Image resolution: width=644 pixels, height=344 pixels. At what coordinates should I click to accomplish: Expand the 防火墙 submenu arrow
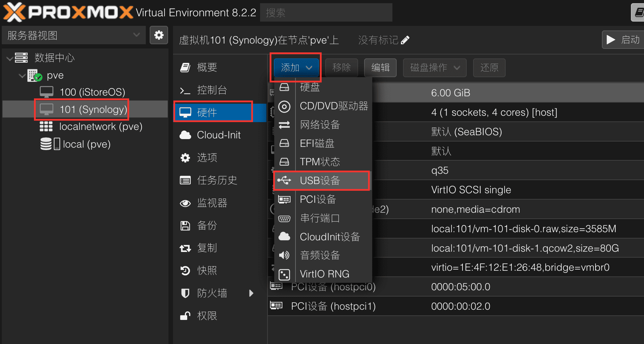(x=251, y=293)
